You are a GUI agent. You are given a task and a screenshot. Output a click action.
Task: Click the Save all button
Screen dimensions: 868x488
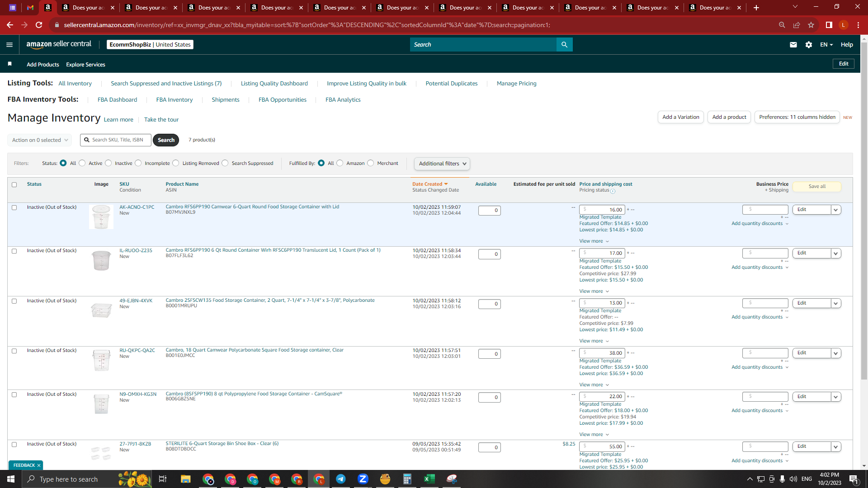click(817, 187)
